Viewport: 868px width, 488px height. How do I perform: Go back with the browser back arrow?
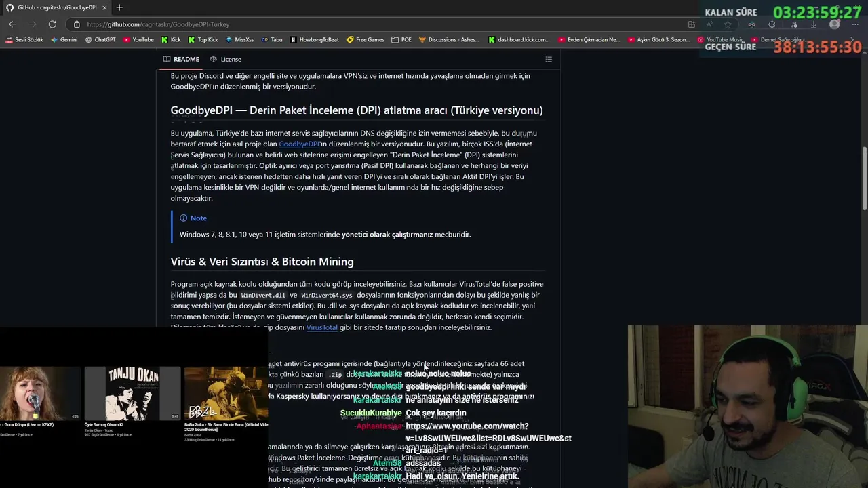coord(12,24)
